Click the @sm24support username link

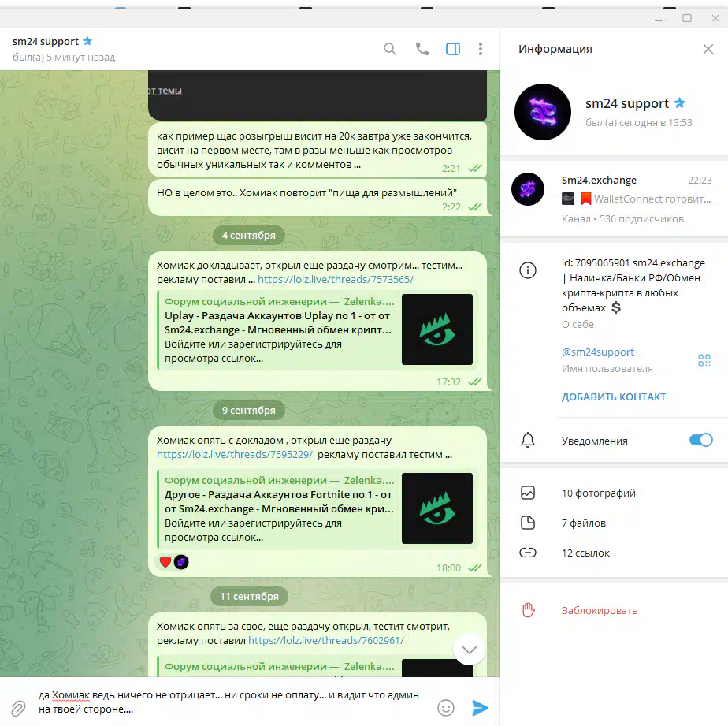point(598,352)
